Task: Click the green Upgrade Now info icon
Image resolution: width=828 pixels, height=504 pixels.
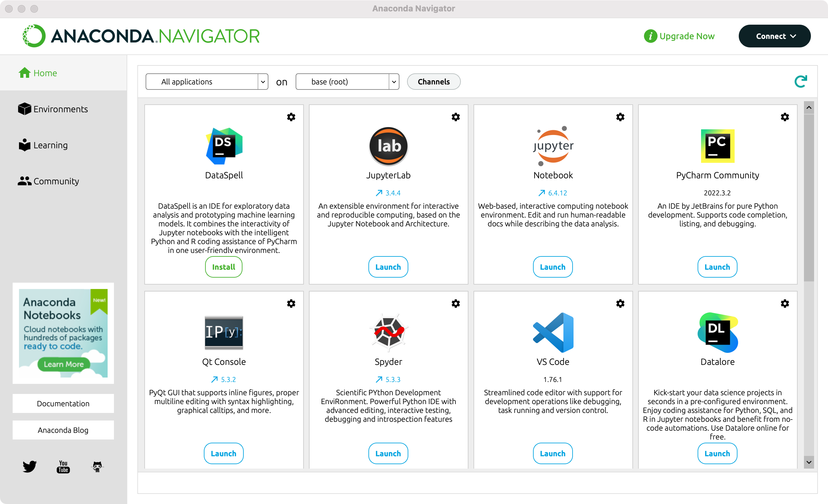Action: (650, 36)
